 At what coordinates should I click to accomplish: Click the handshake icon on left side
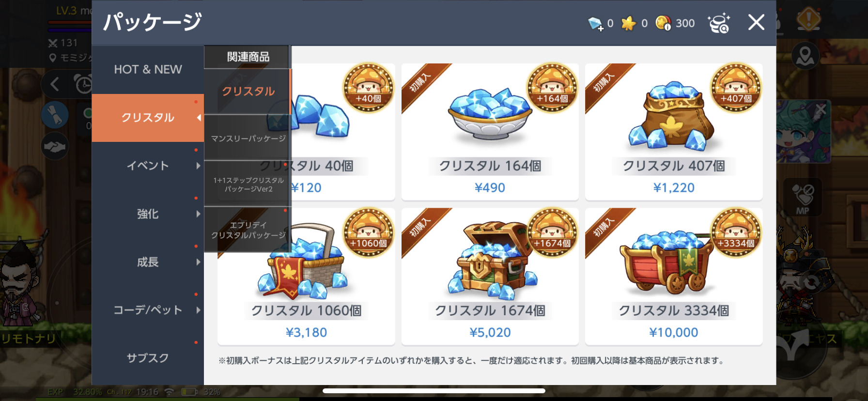coord(55,147)
